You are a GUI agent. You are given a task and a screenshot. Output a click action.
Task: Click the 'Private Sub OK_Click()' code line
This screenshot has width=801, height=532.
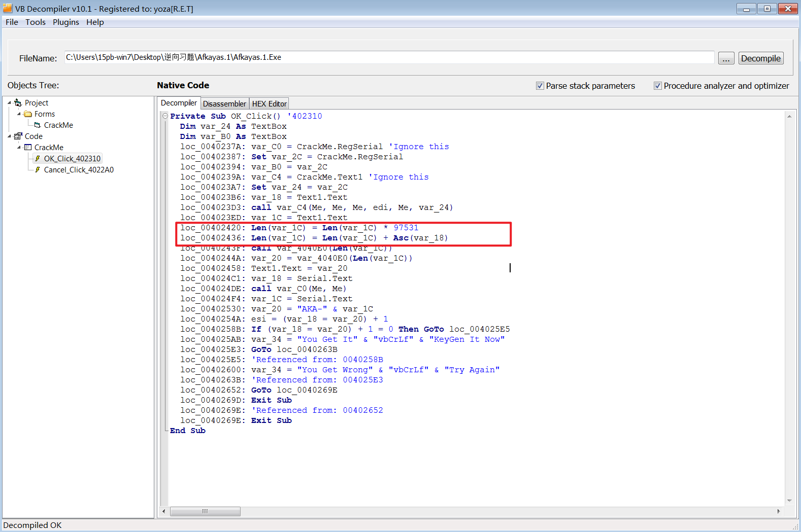[246, 116]
